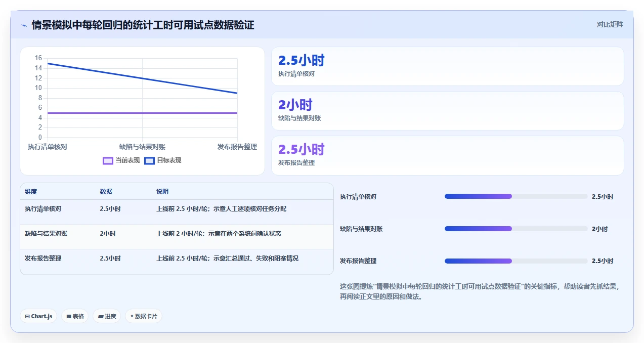Select the 2小时 缺陷与结果对账 data card
This screenshot has height=343, width=644.
click(448, 111)
